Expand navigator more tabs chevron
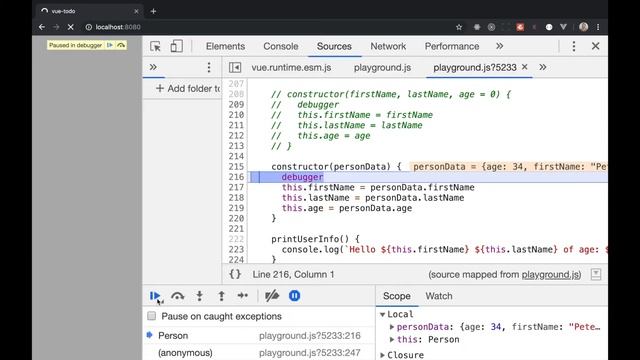This screenshot has height=360, width=640. pos(153,67)
